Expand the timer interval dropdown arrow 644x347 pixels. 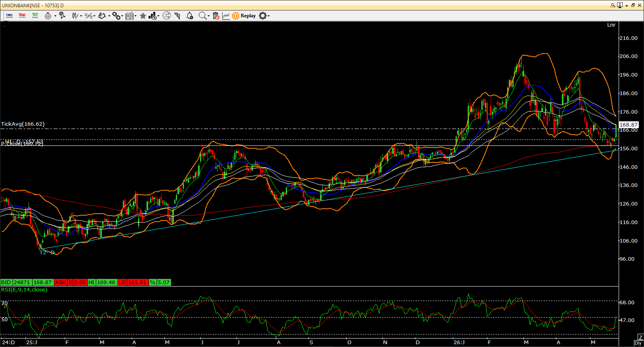coord(55,16)
